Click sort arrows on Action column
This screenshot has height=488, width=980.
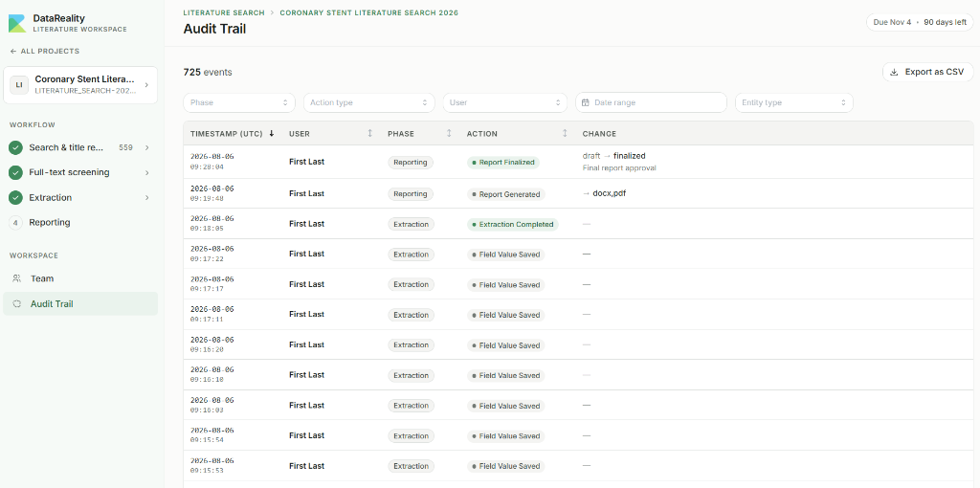click(565, 133)
